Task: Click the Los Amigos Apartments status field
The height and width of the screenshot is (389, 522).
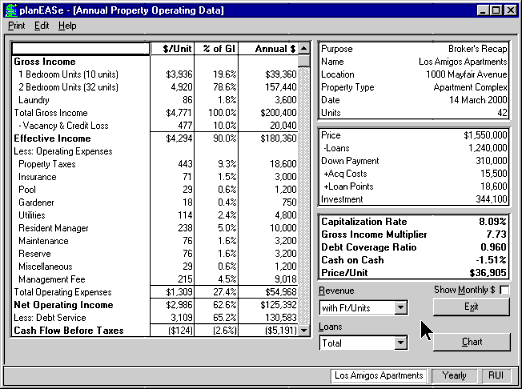Action: pos(379,376)
